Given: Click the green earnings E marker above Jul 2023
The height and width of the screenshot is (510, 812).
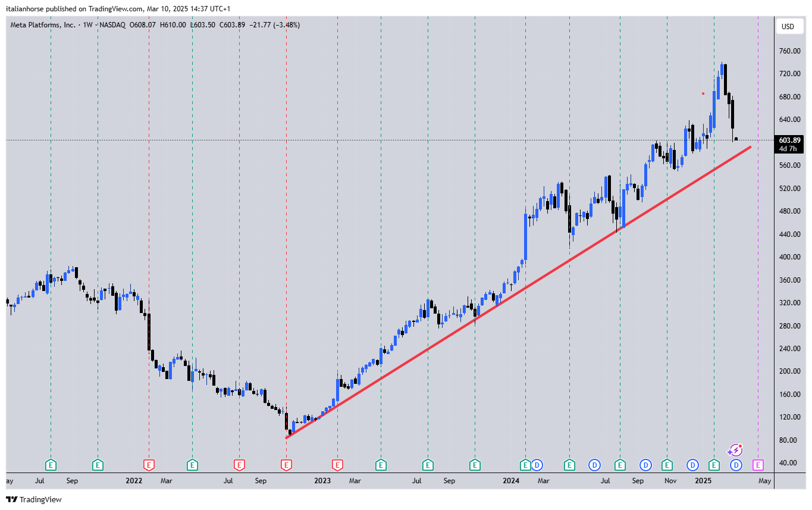Looking at the screenshot, I should click(428, 464).
